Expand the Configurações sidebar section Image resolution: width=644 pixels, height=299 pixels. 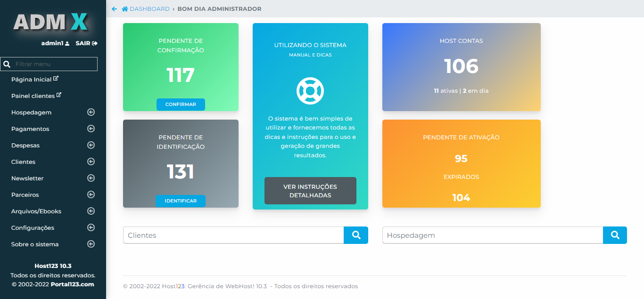coord(91,228)
